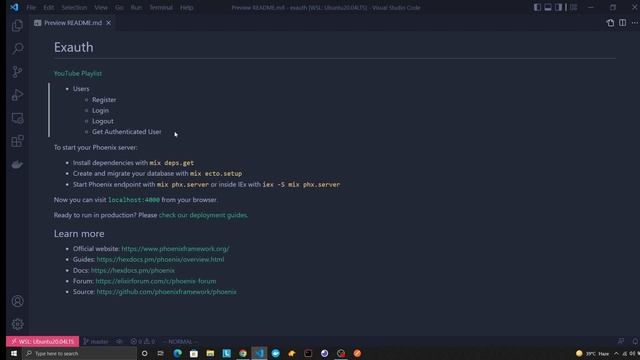Viewport: 640px width, 360px height.
Task: Click the 'mix deps.get' code text
Action: click(x=171, y=163)
